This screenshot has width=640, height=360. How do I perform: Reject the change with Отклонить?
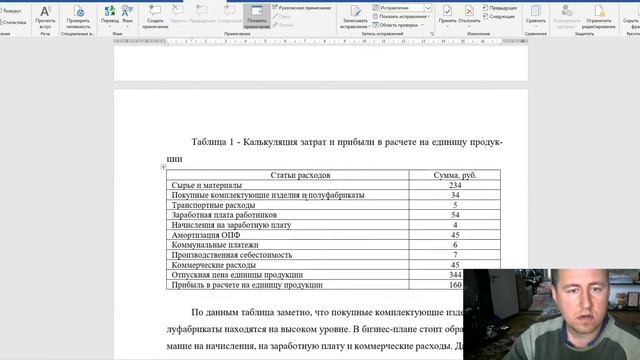(x=469, y=14)
